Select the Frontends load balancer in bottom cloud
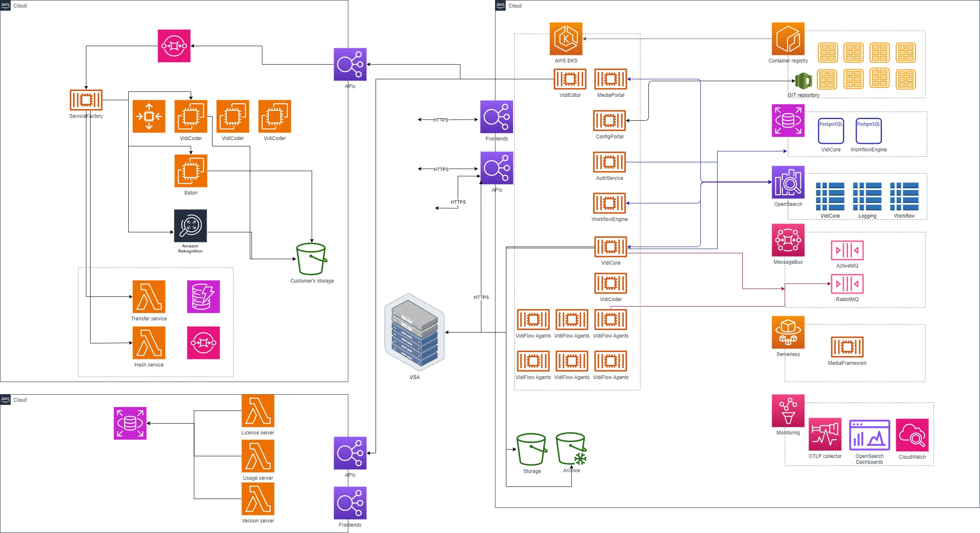The width and height of the screenshot is (980, 533). click(350, 503)
